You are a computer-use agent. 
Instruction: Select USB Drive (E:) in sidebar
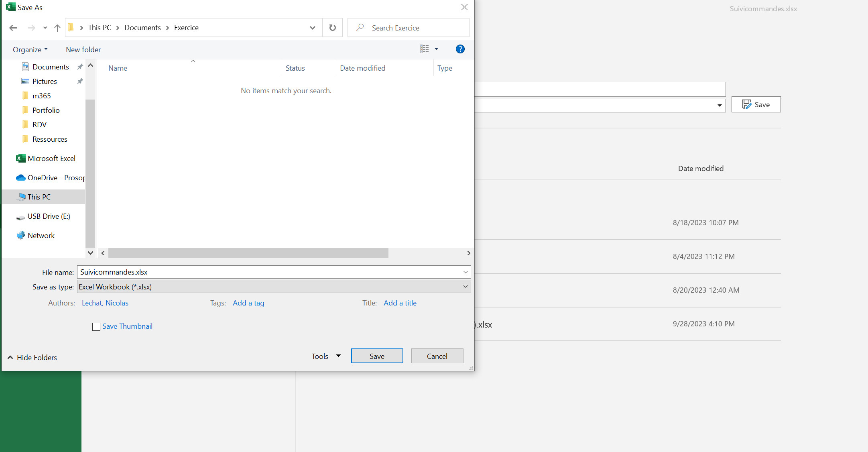tap(48, 216)
